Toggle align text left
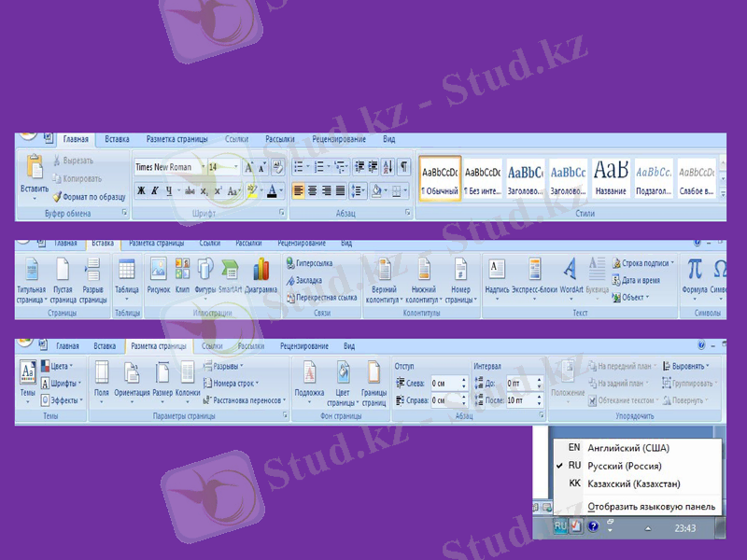The height and width of the screenshot is (560, 747). [x=298, y=191]
